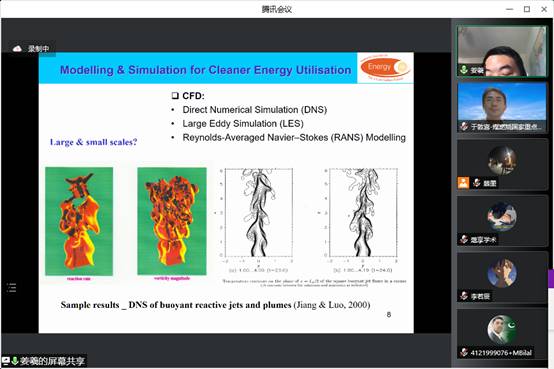The height and width of the screenshot is (369, 554).
Task: Click the muted mic icon on fourth participant tile
Action: click(464, 239)
